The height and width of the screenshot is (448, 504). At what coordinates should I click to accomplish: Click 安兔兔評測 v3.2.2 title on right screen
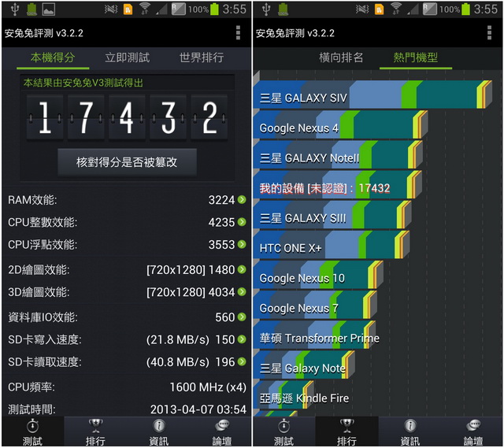coord(295,33)
